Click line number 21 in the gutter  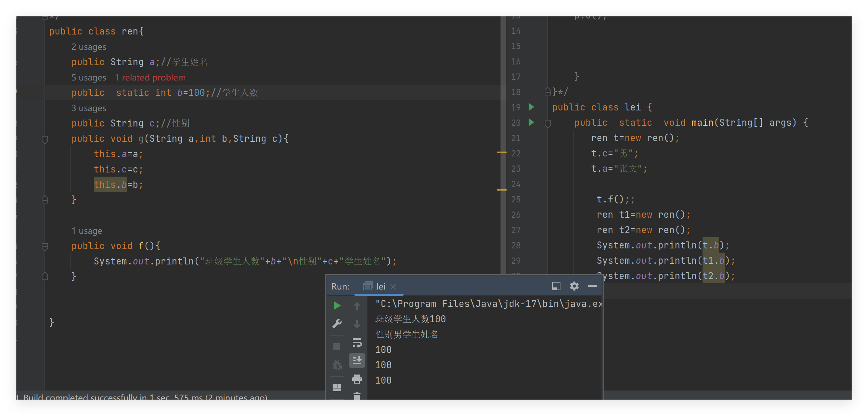(516, 138)
